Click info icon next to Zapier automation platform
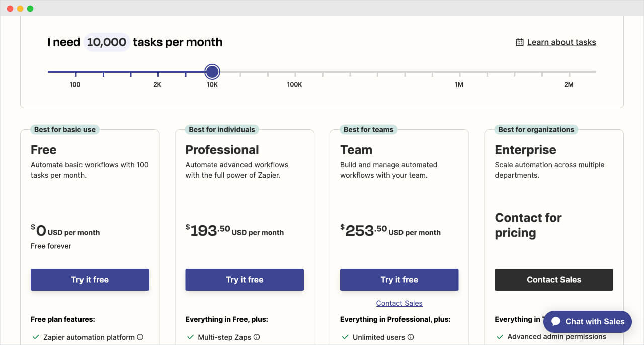This screenshot has height=345, width=644. coord(140,337)
